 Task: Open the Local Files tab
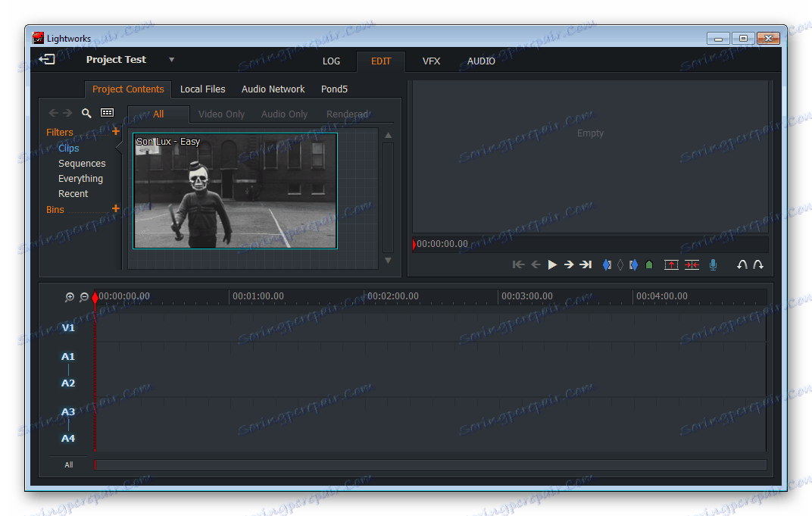coord(202,89)
